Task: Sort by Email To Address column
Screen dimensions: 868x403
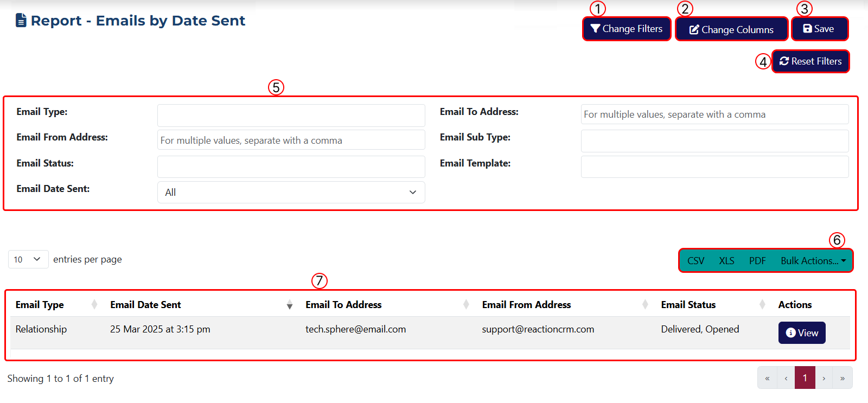Action: 466,305
